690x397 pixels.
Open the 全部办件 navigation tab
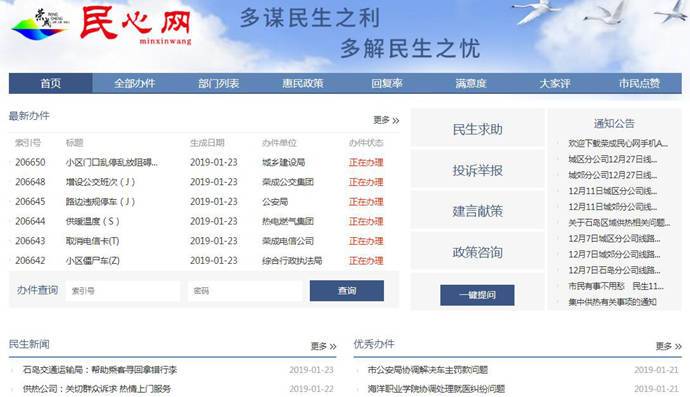pyautogui.click(x=135, y=83)
